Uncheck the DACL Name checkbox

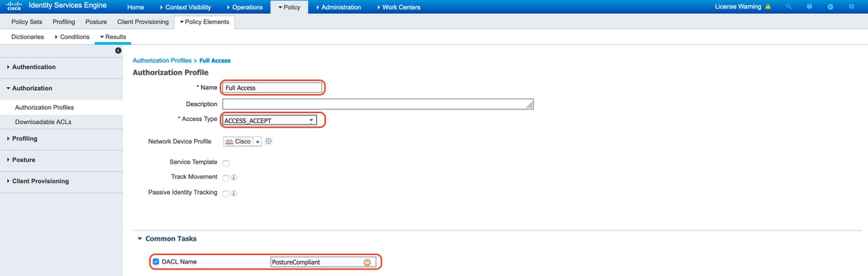tap(156, 262)
